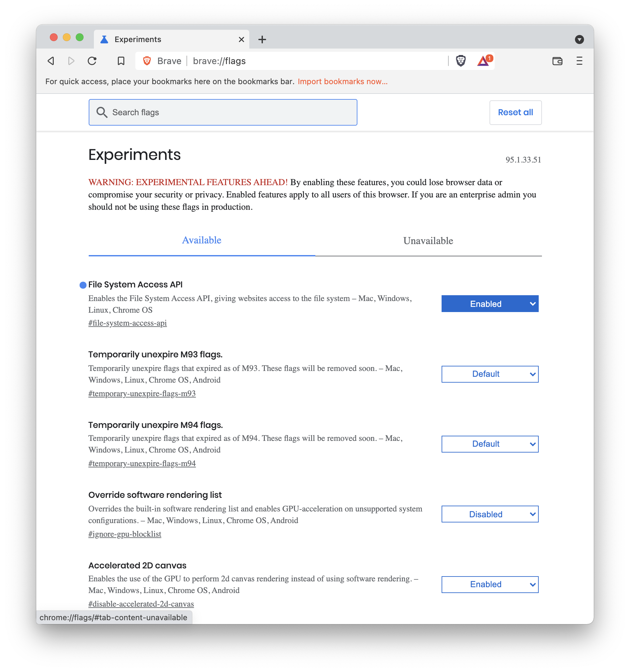Click the Brave shield icon in toolbar
The height and width of the screenshot is (672, 630).
tap(461, 61)
